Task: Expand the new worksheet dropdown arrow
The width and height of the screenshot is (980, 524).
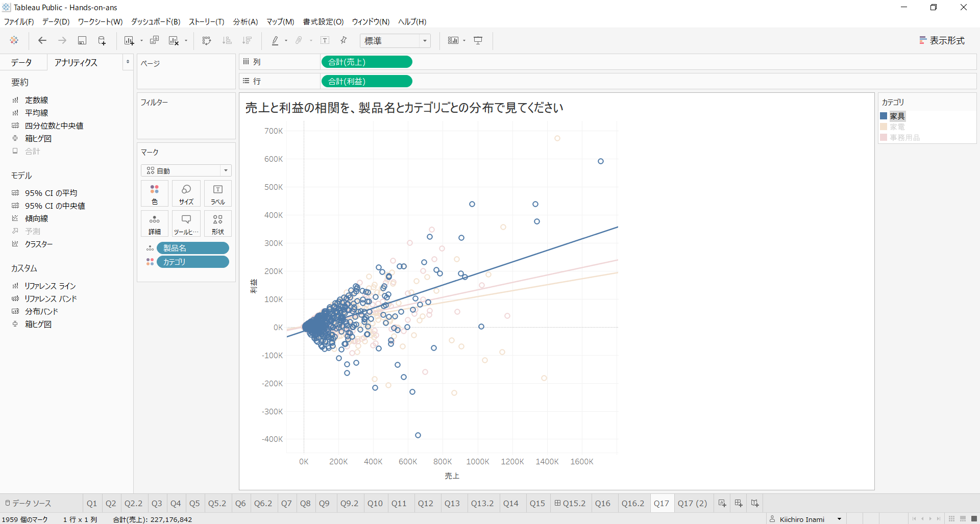Action: pos(141,41)
